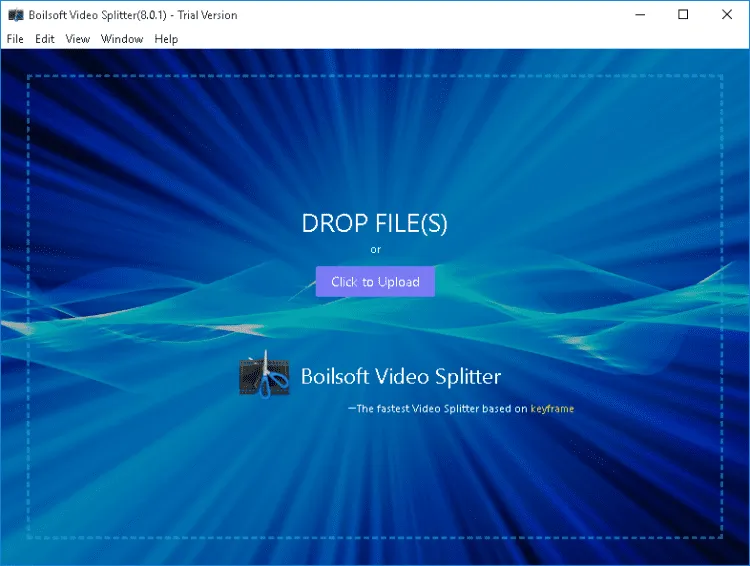Click the yellow keyframe word

coord(552,409)
